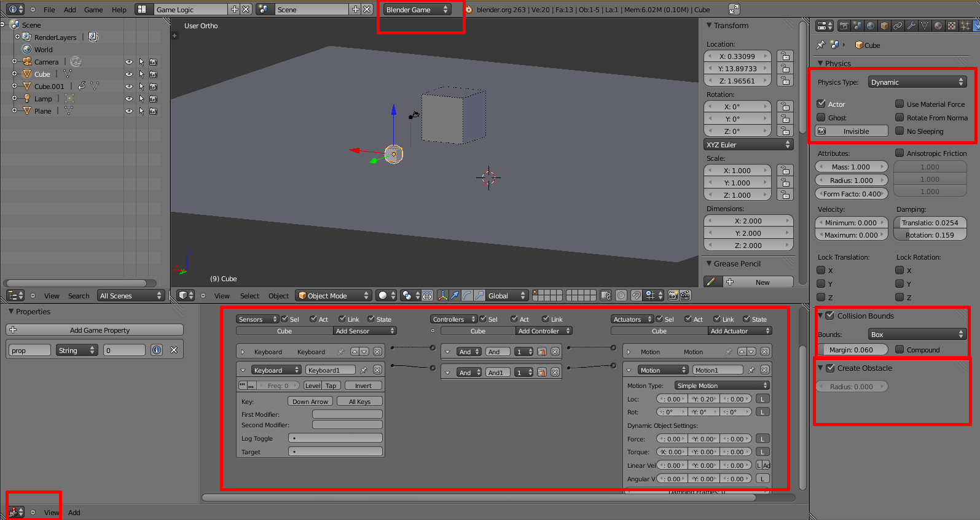980x520 pixels.
Task: Open the XYZ Euler rotation mode dropdown
Action: pyautogui.click(x=748, y=144)
